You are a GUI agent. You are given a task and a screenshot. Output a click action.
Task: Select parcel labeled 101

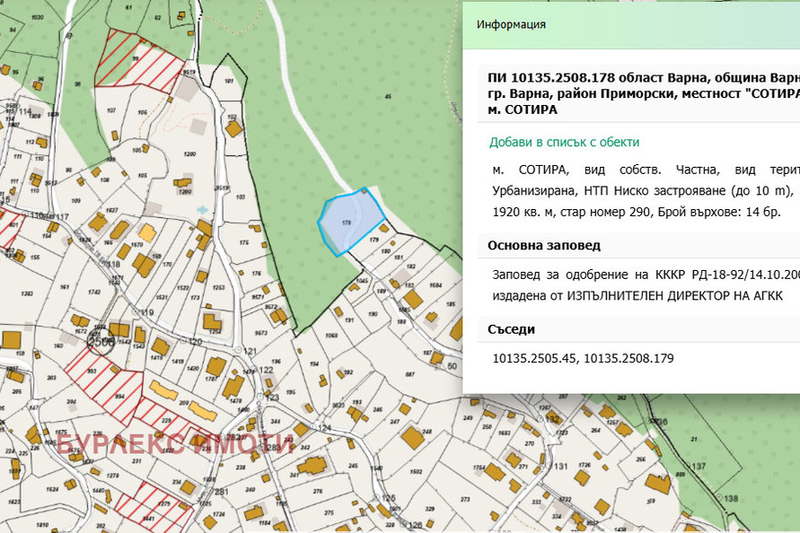(229, 81)
